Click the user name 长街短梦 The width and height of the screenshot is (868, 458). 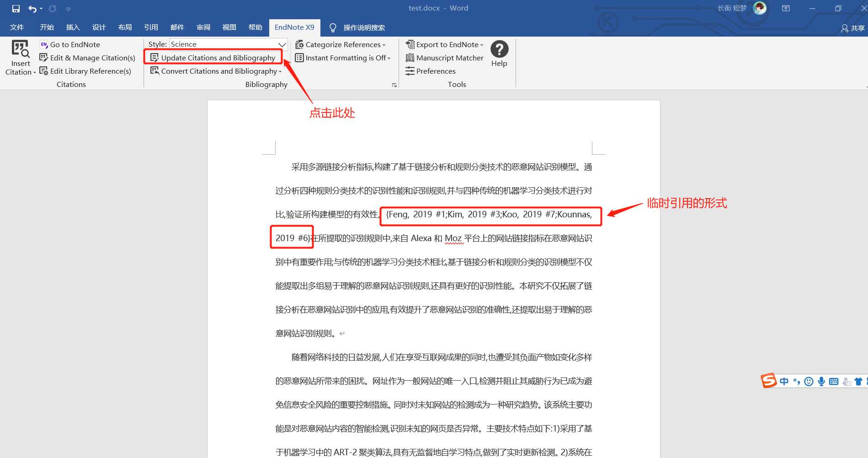click(732, 8)
